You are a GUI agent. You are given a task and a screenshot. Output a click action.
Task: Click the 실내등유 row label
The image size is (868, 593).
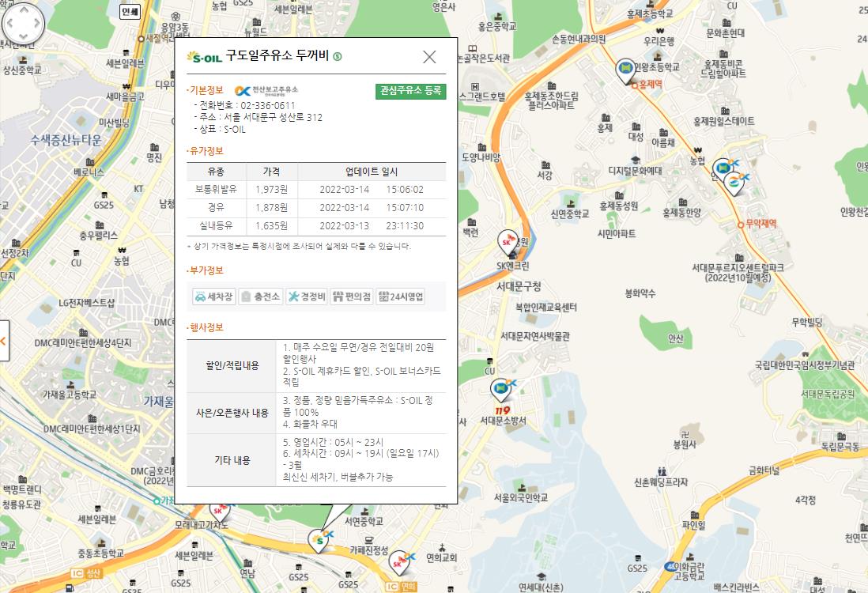point(216,225)
